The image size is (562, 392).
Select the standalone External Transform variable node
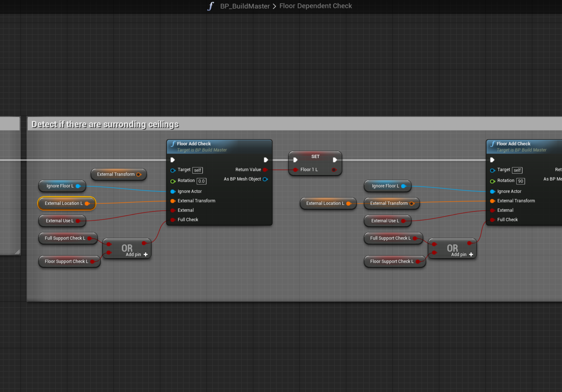pos(115,174)
